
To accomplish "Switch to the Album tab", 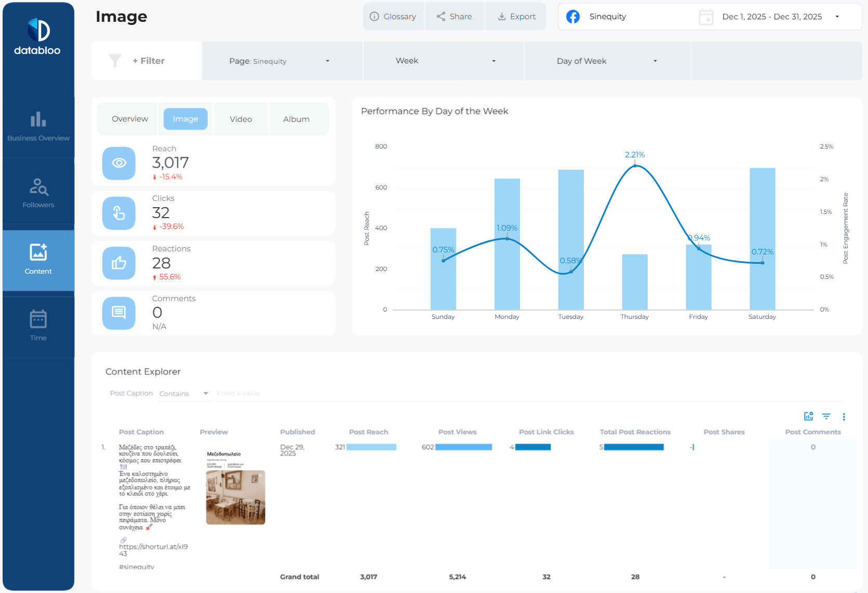I will click(x=296, y=119).
